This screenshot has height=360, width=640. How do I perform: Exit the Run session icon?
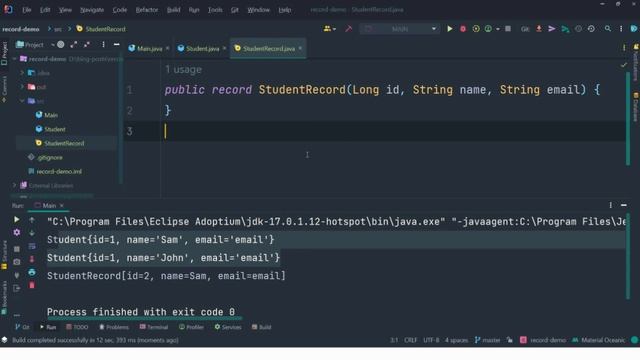tap(16, 288)
